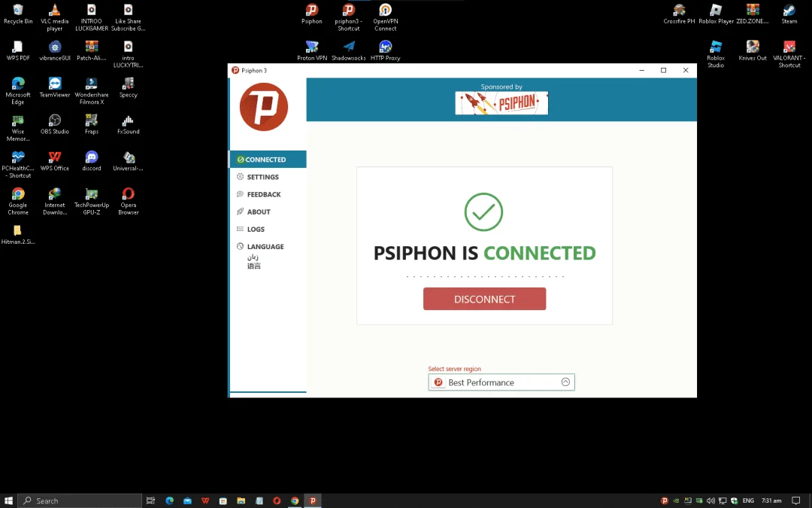Click Chrome icon in taskbar
This screenshot has width=812, height=508.
click(x=295, y=500)
